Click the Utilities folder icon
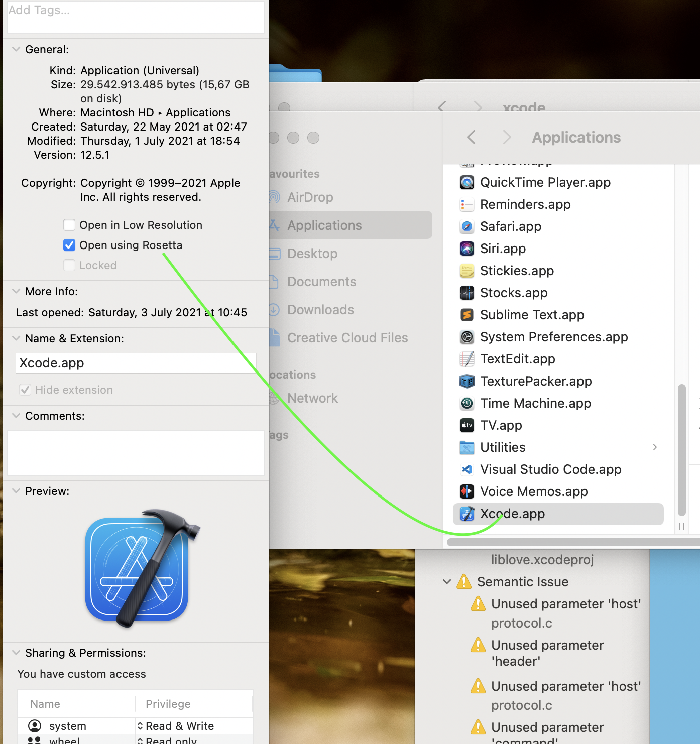Image resolution: width=700 pixels, height=744 pixels. coord(467,447)
